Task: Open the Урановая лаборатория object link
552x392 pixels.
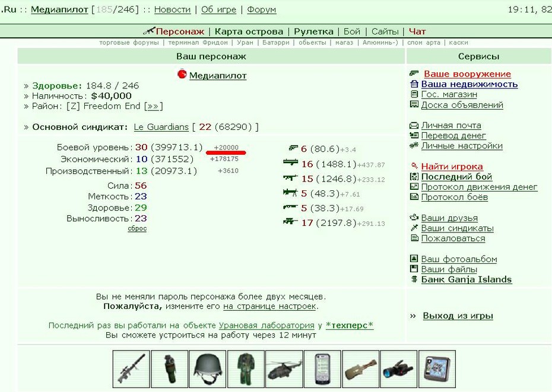Action: click(267, 326)
